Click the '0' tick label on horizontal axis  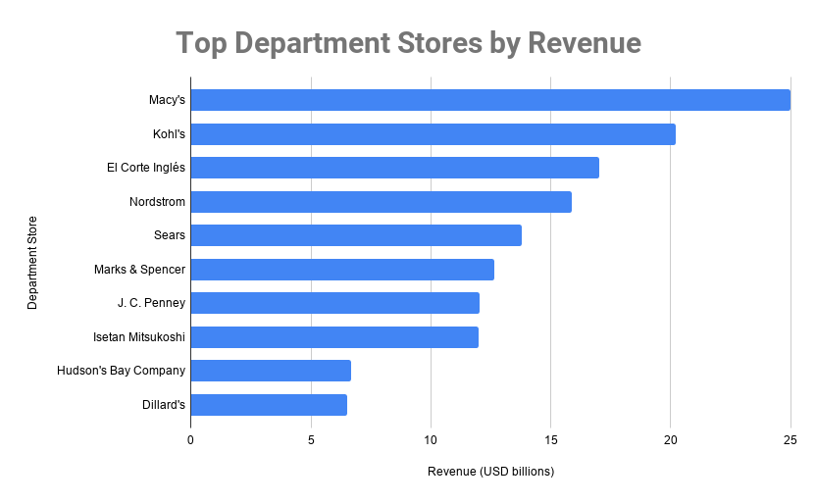[x=190, y=440]
